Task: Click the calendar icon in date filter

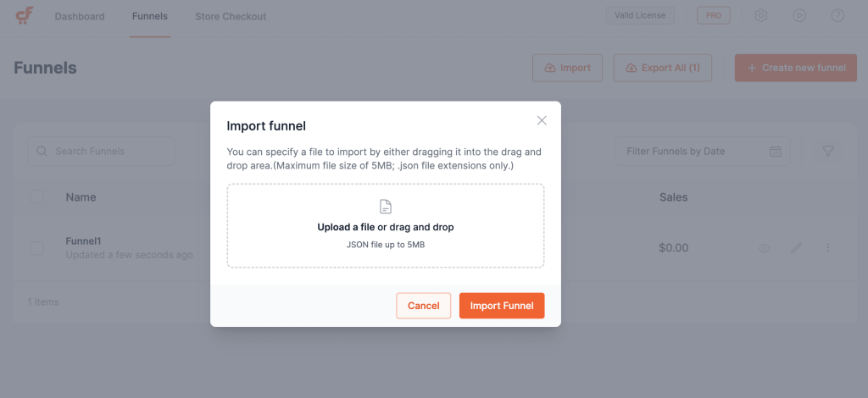Action: 776,152
